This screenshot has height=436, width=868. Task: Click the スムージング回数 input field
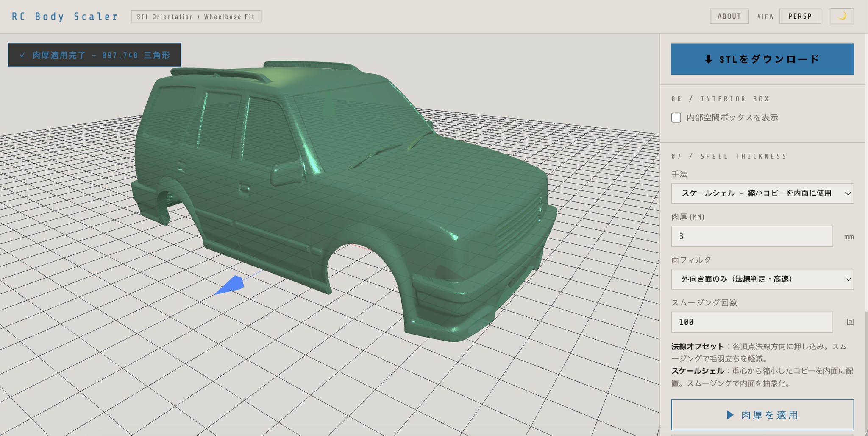coord(752,322)
